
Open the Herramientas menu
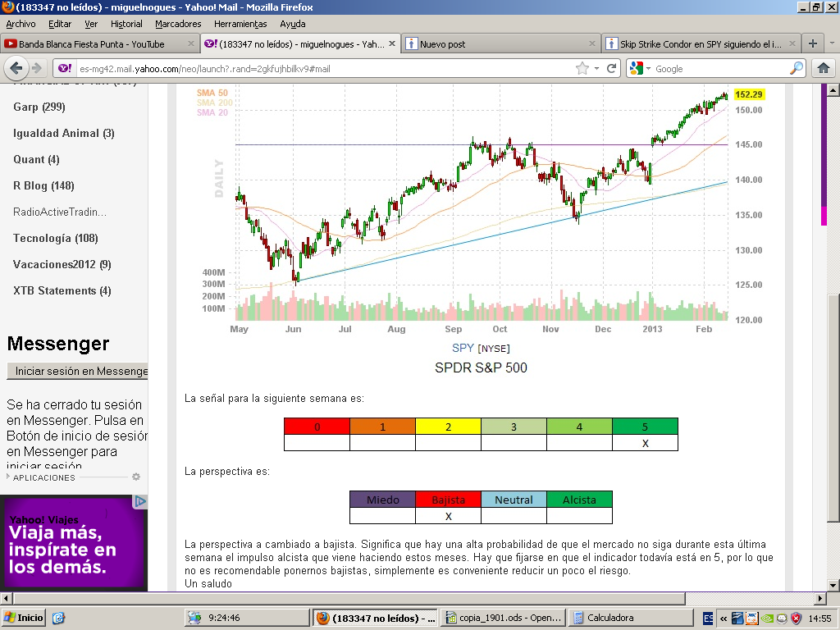tap(240, 24)
